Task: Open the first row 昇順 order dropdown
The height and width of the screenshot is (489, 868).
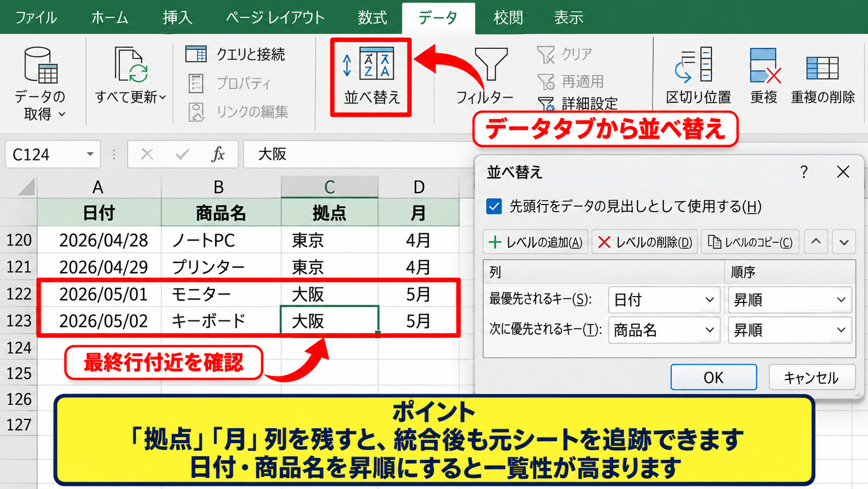Action: tap(790, 300)
